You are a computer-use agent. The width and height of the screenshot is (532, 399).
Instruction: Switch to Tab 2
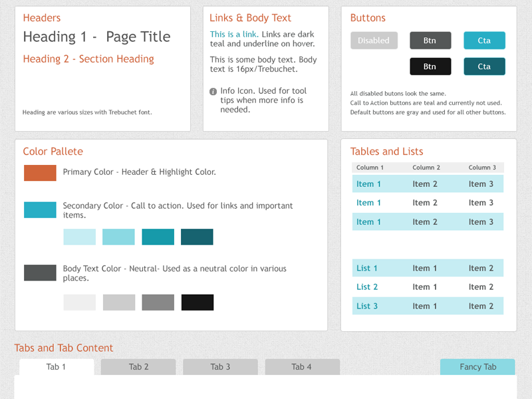(138, 366)
